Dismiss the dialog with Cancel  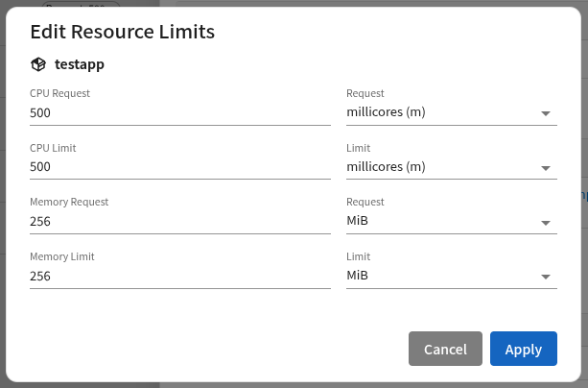click(445, 350)
